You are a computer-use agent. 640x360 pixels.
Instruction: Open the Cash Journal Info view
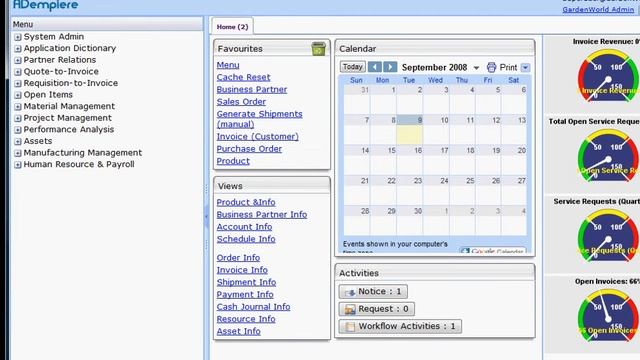click(x=253, y=307)
